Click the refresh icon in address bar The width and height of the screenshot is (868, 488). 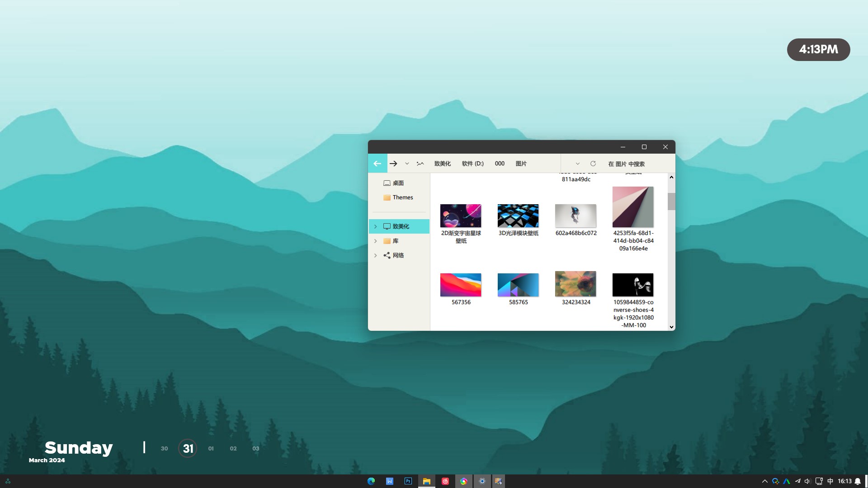click(x=593, y=164)
